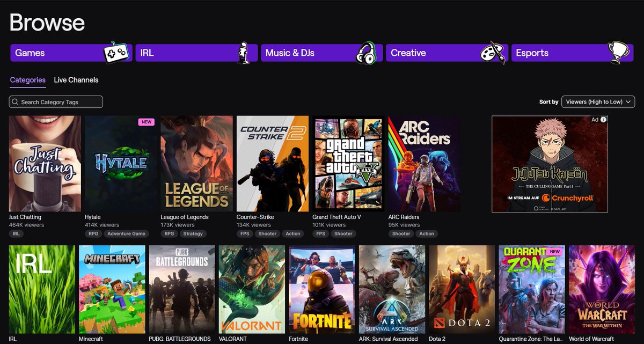
Task: Click the microphone icon on IRL banner
Action: coord(243,52)
